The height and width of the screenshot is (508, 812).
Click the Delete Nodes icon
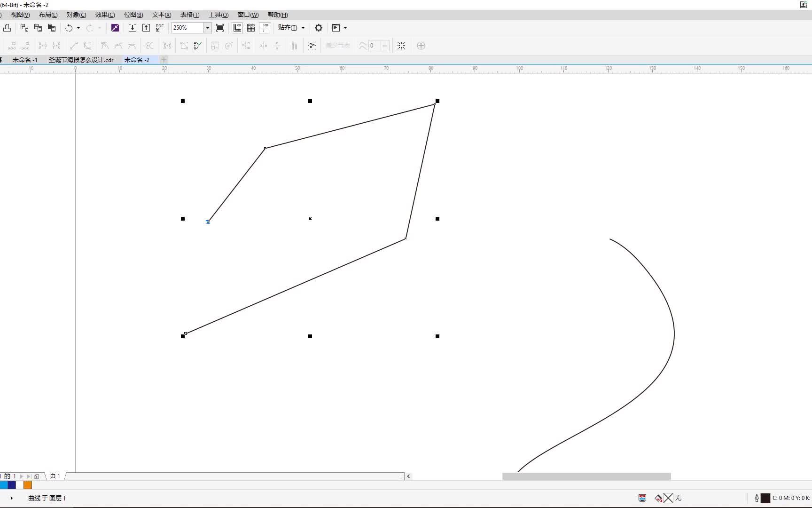(x=25, y=46)
